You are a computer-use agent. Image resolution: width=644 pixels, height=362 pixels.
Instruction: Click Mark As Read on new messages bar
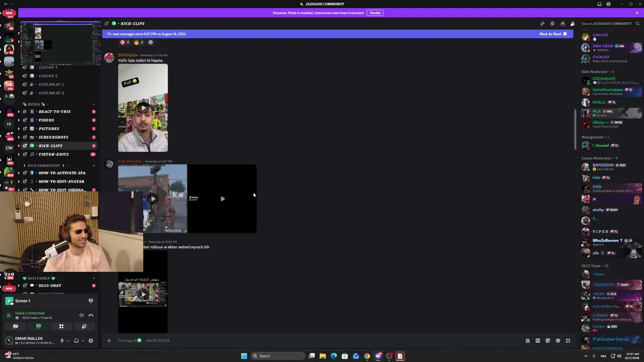pyautogui.click(x=553, y=34)
